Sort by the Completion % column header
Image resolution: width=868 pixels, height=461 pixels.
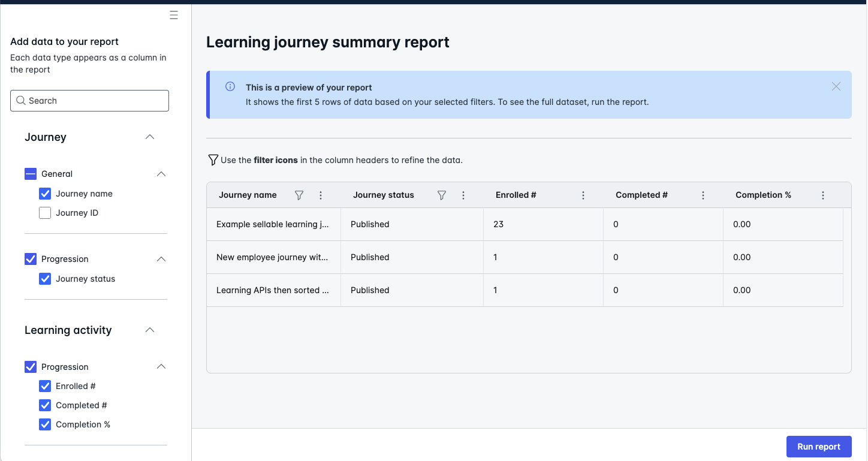763,195
